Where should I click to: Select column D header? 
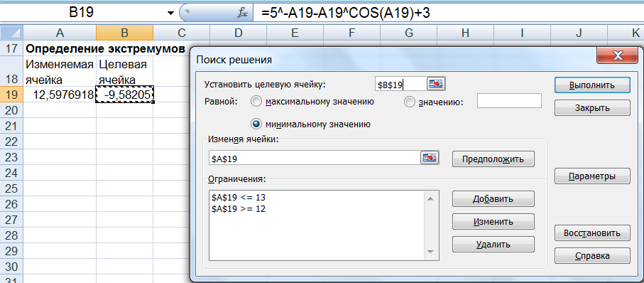(x=238, y=33)
